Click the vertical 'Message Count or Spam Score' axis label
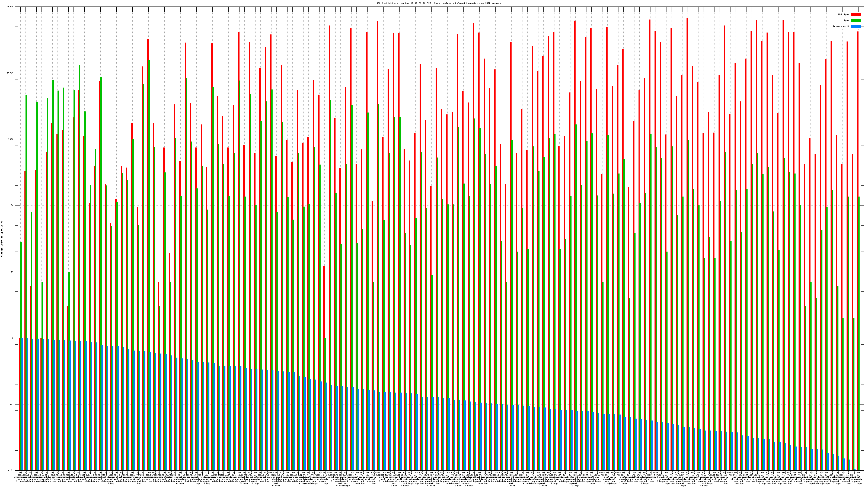Screen dimensions: 868x488 point(2,239)
